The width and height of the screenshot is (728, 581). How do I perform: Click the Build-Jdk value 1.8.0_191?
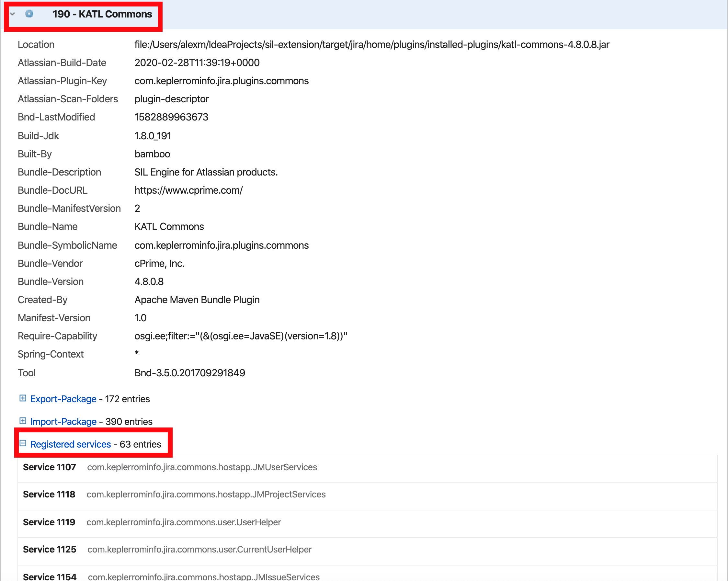[153, 136]
